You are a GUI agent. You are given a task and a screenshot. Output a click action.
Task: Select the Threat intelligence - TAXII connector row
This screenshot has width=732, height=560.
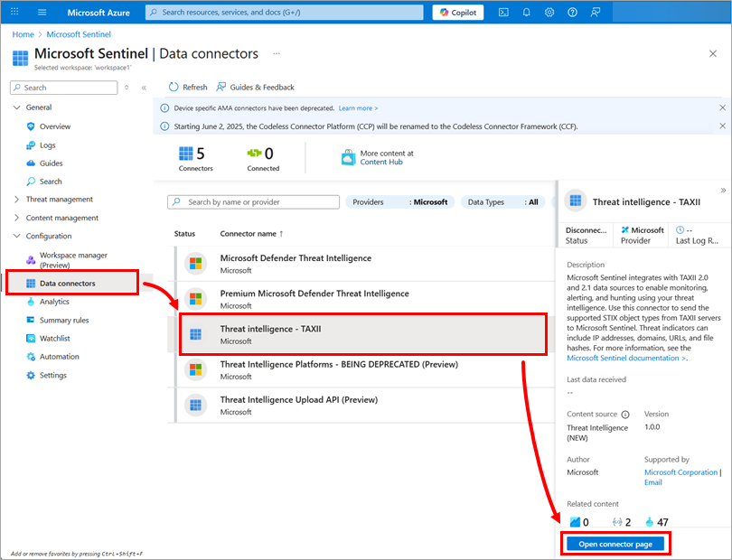click(361, 334)
